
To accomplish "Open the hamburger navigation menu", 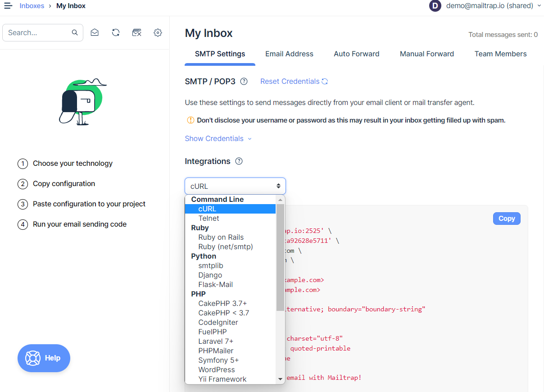I will tap(8, 6).
